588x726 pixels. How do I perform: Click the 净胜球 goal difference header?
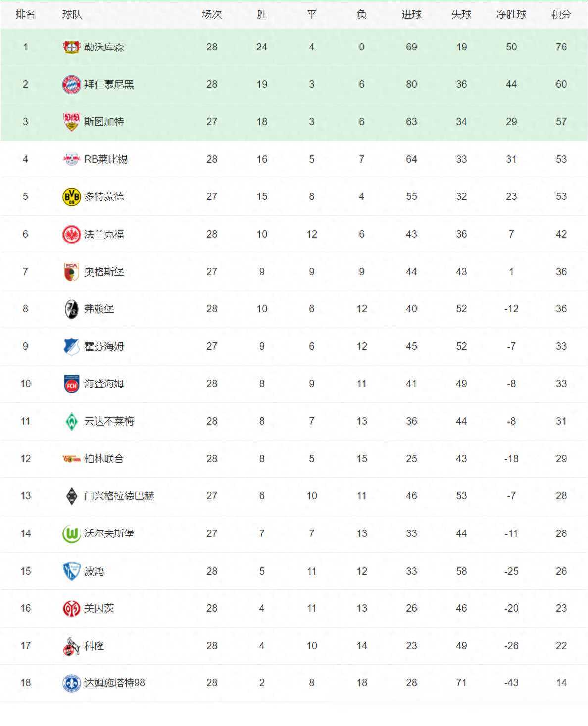point(511,15)
